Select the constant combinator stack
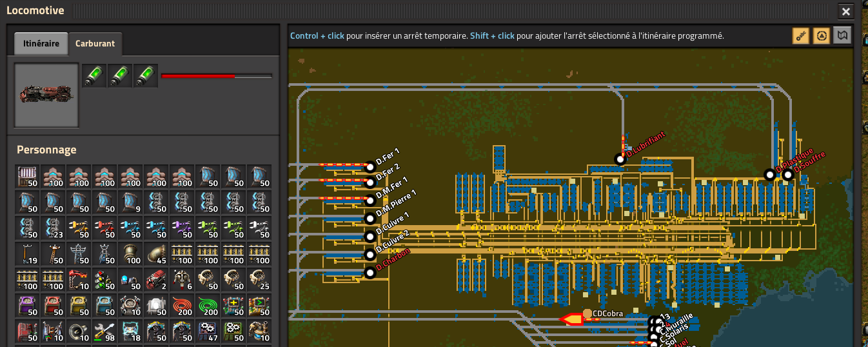This screenshot has height=347, width=868. click(27, 332)
